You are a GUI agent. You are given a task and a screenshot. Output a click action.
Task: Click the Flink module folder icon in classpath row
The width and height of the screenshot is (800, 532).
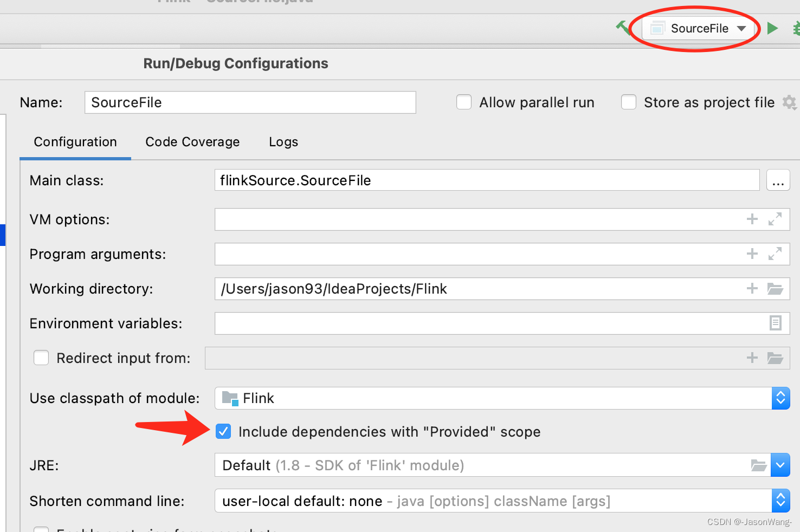(230, 398)
